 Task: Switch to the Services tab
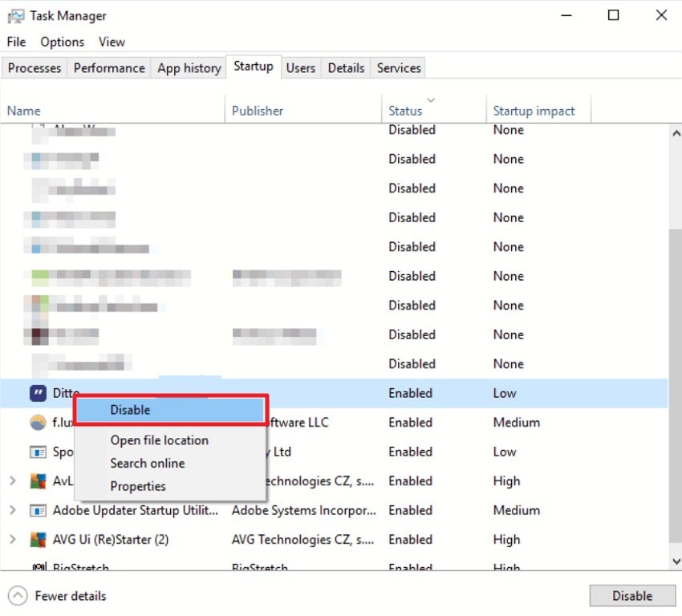(398, 68)
